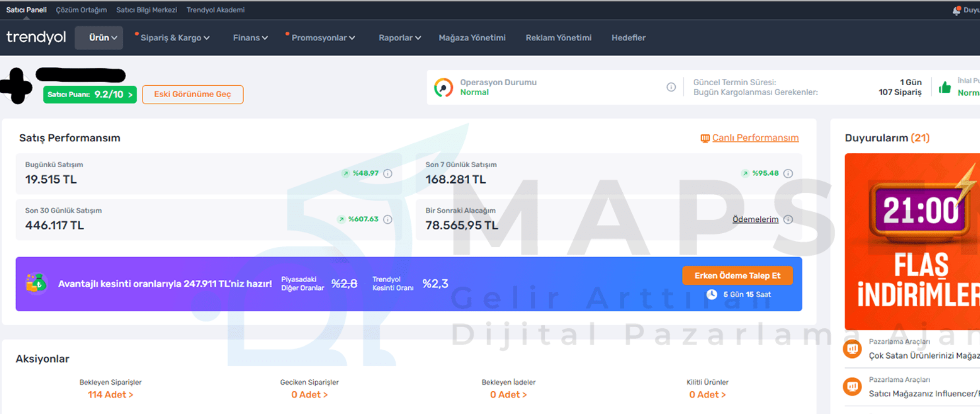Open the notification bell icon
980x414 pixels.
[x=957, y=10]
